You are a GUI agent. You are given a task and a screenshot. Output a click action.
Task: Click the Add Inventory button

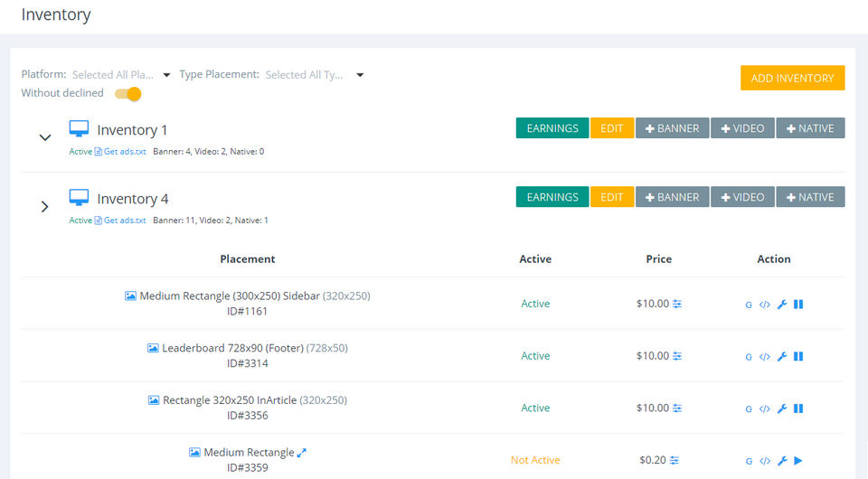792,78
